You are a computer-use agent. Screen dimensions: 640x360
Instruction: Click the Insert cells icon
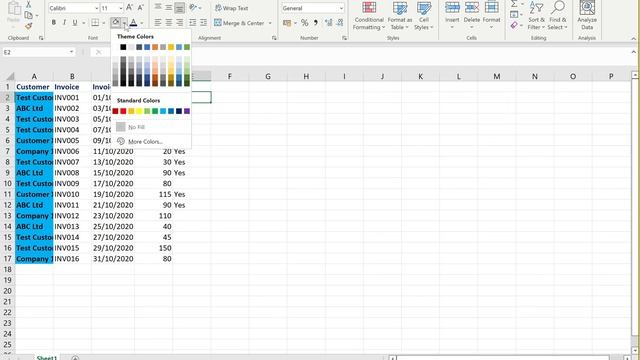tap(452, 15)
